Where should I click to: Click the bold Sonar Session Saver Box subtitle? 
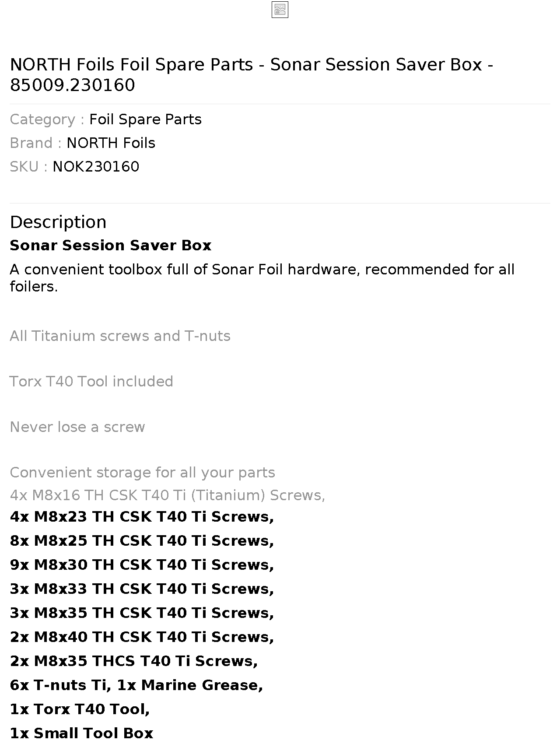pos(111,245)
